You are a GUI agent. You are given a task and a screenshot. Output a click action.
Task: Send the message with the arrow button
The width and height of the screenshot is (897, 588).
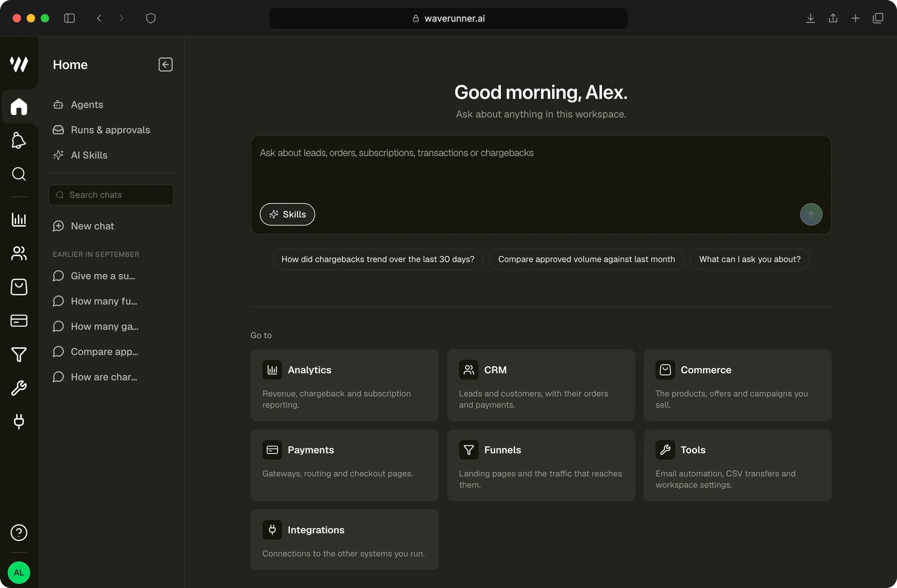tap(811, 214)
